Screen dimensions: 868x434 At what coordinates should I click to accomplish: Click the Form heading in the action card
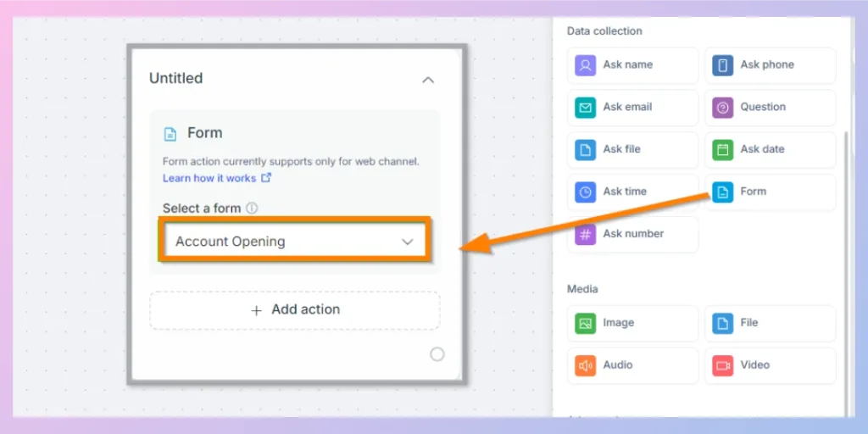click(205, 133)
